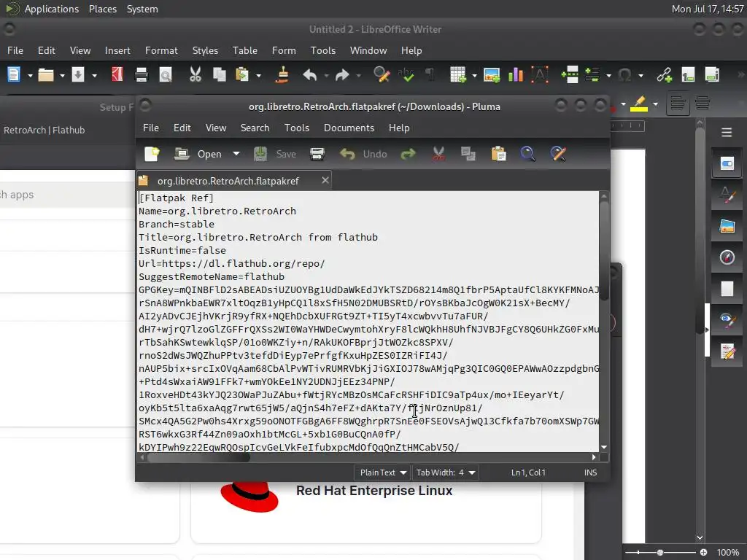Click the Cut scissors icon in Writer toolbar
The image size is (747, 560).
pos(196,75)
